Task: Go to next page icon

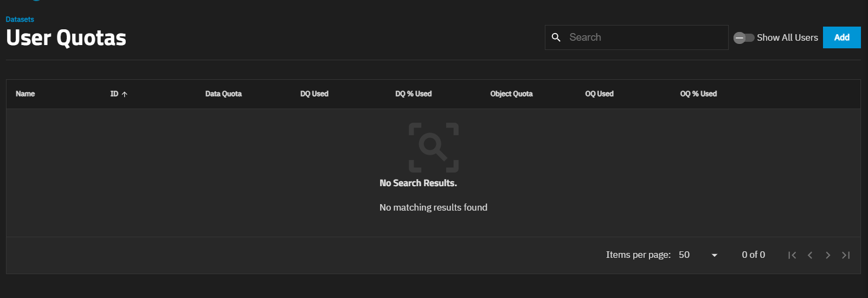Action: 828,255
